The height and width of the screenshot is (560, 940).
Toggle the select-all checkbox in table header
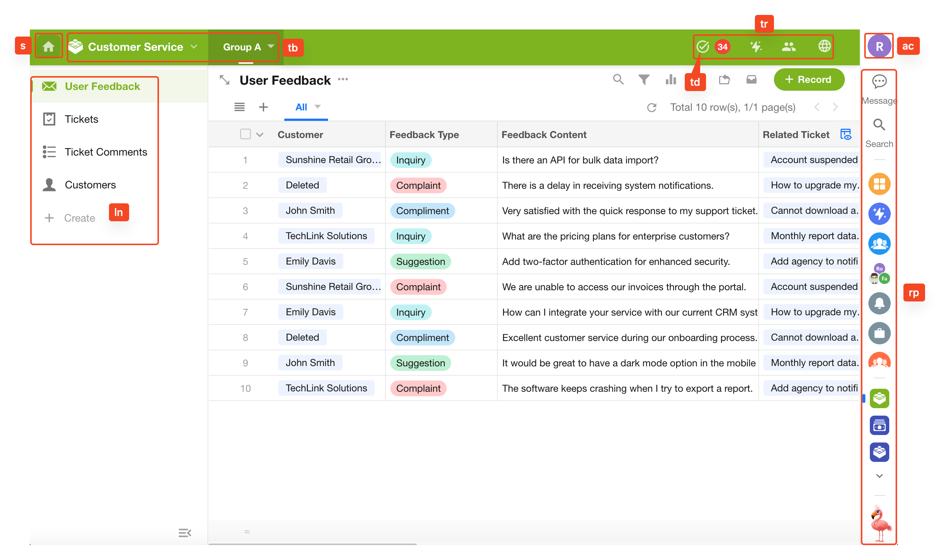click(245, 134)
